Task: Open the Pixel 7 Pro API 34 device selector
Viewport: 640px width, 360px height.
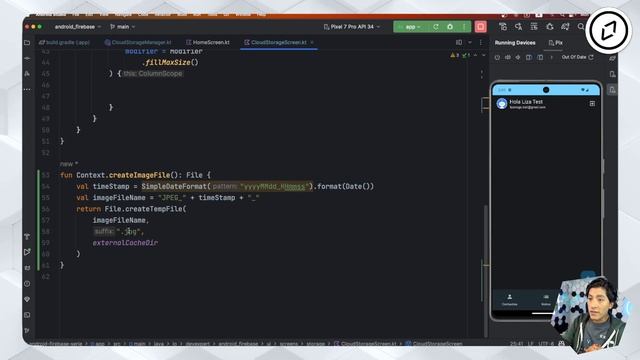Action: (352, 27)
